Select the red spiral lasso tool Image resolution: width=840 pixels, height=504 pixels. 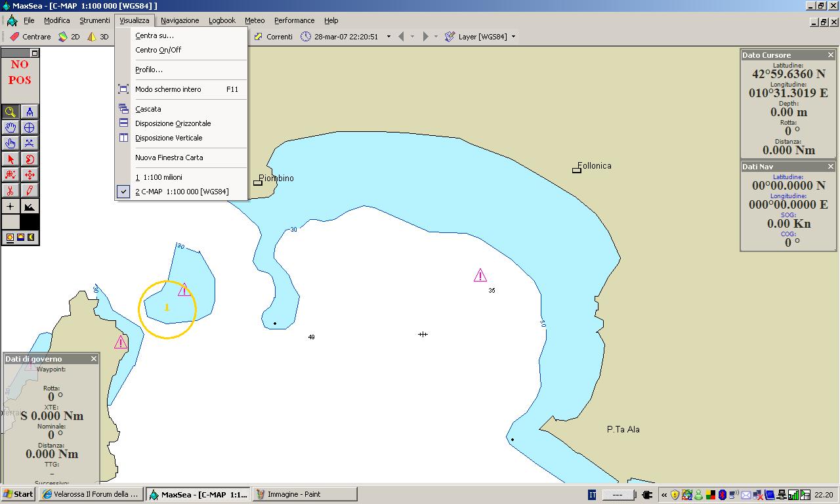coord(30,159)
